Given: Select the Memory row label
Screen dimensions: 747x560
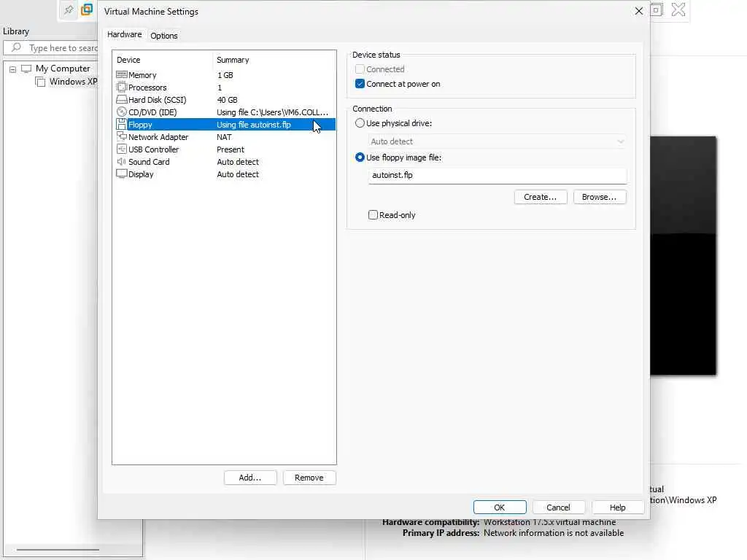Looking at the screenshot, I should click(x=142, y=75).
